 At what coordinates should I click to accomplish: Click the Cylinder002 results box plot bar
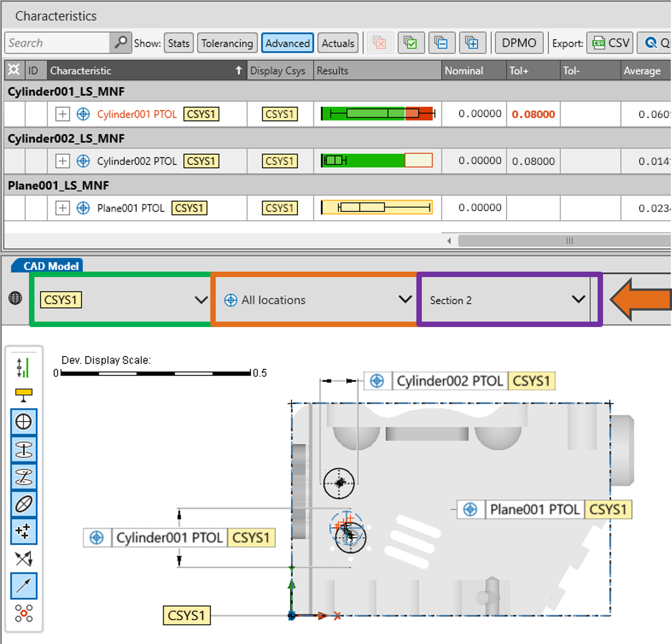376,160
